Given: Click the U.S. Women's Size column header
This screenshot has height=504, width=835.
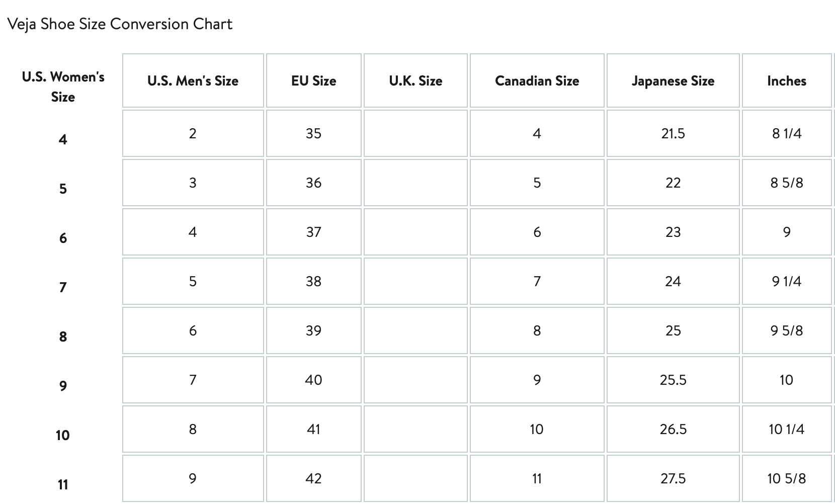Looking at the screenshot, I should 63,87.
